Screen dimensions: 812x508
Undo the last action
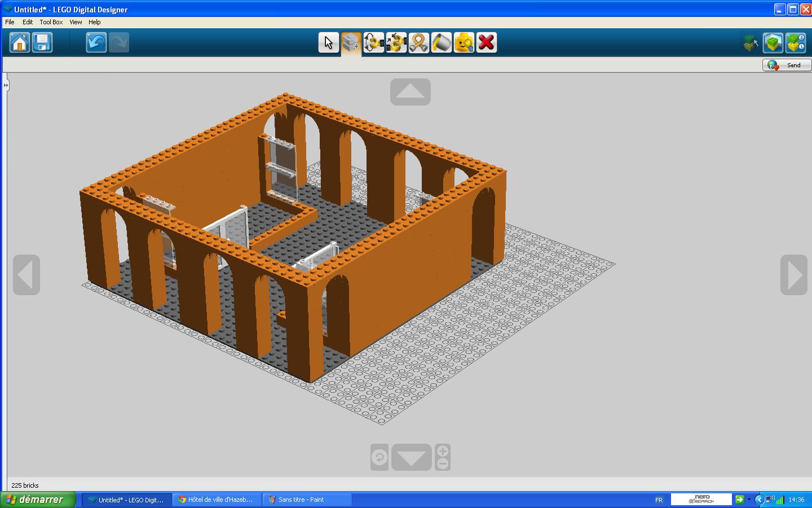pos(96,43)
